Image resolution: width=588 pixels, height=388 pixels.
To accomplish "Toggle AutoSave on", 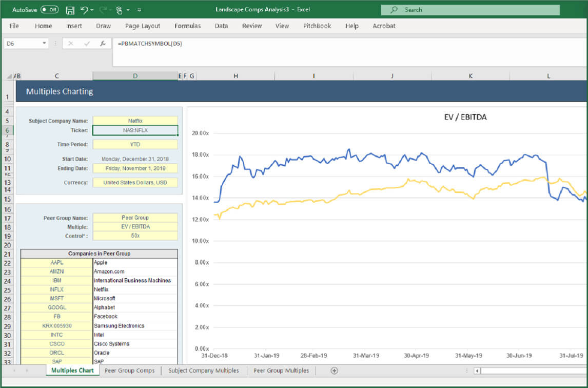I will tap(50, 9).
